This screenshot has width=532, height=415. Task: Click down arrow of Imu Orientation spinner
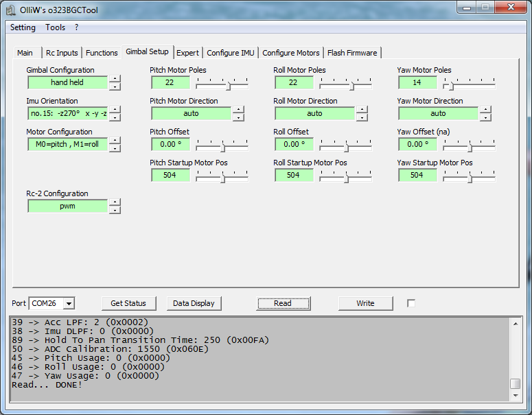pos(115,117)
